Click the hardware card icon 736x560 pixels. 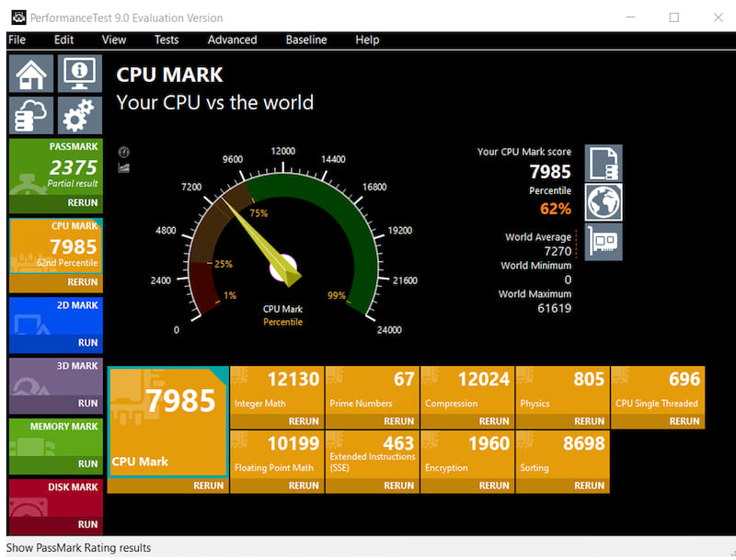[604, 242]
